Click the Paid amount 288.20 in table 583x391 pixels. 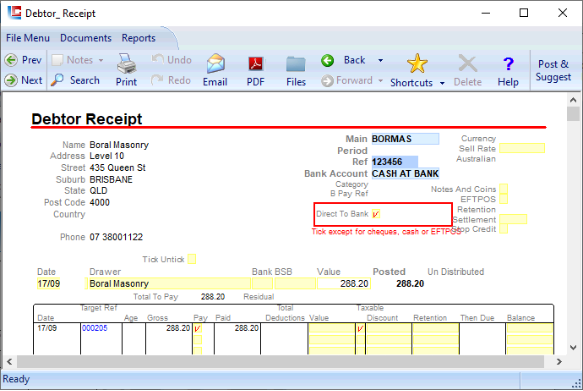click(x=247, y=328)
